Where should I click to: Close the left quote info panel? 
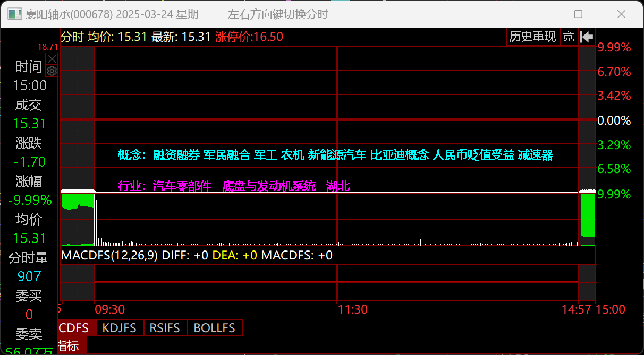point(52,58)
